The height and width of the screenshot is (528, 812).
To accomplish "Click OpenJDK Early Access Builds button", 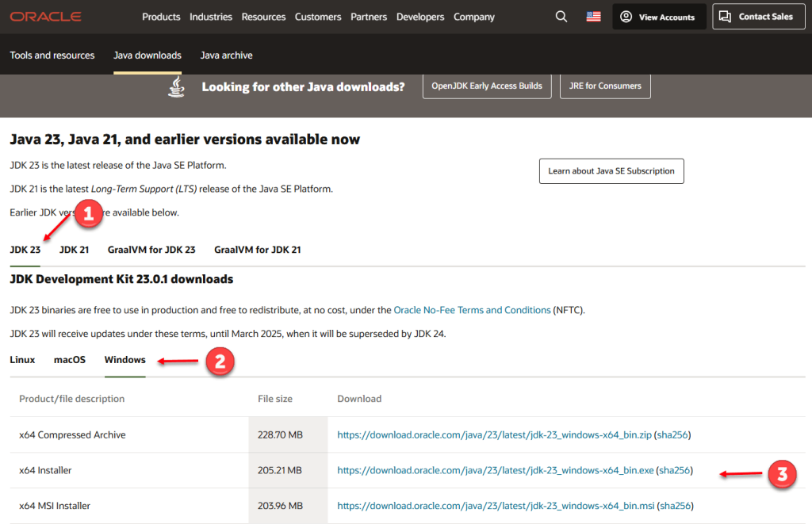I will [x=487, y=86].
